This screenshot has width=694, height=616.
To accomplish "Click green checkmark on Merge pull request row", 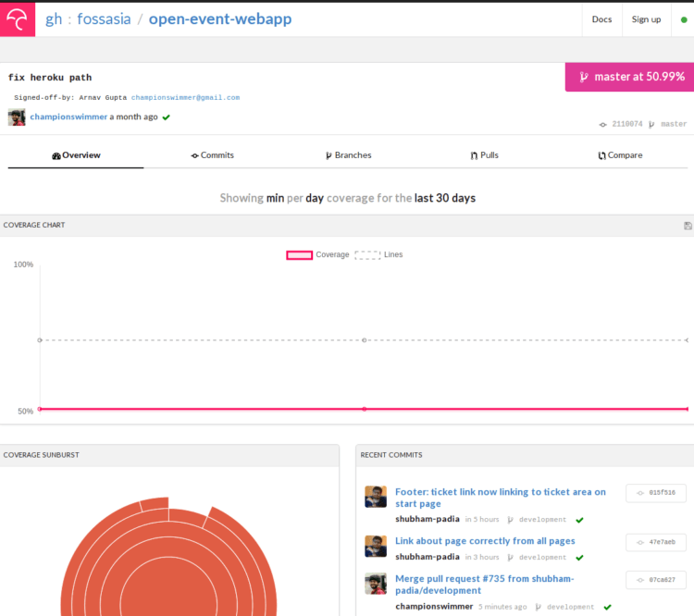I will pyautogui.click(x=607, y=607).
